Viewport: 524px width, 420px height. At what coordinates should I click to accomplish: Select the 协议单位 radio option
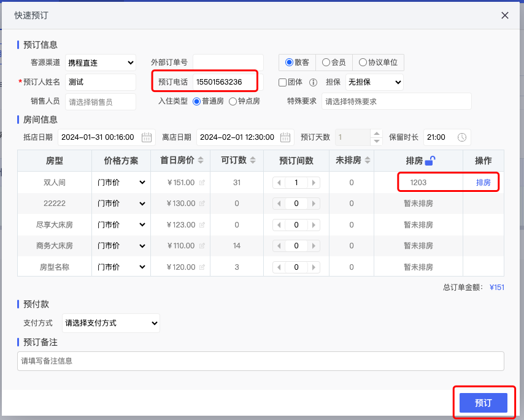[x=363, y=63]
